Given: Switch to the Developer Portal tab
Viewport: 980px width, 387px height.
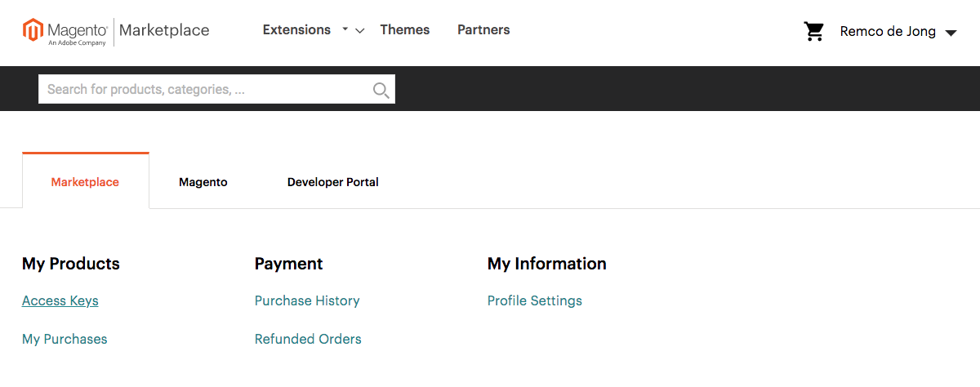Looking at the screenshot, I should coord(332,182).
